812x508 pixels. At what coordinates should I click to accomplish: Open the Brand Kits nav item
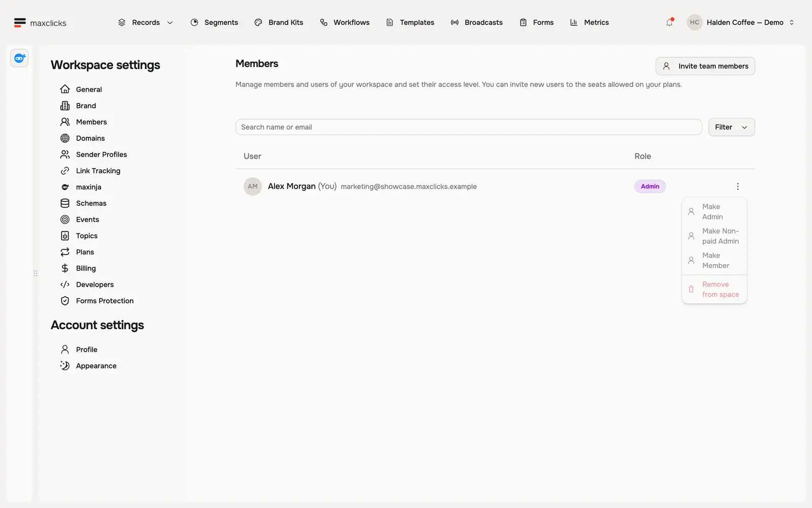click(279, 22)
